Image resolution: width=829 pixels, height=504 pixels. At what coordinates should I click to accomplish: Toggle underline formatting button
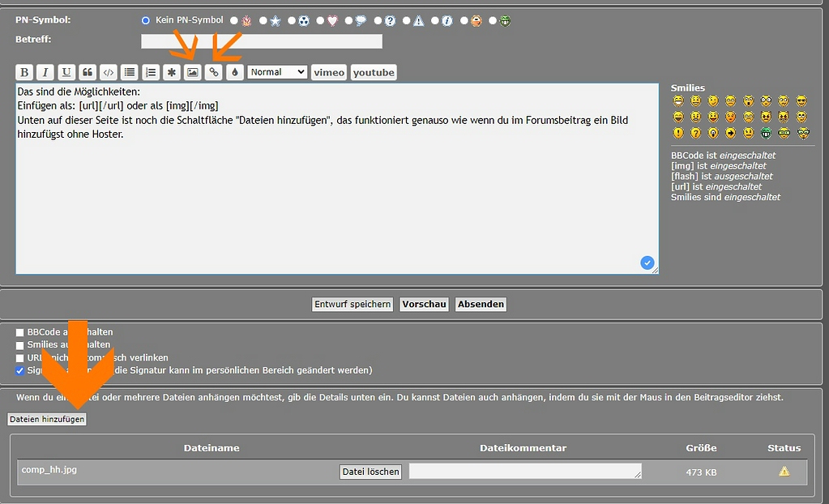coord(66,72)
